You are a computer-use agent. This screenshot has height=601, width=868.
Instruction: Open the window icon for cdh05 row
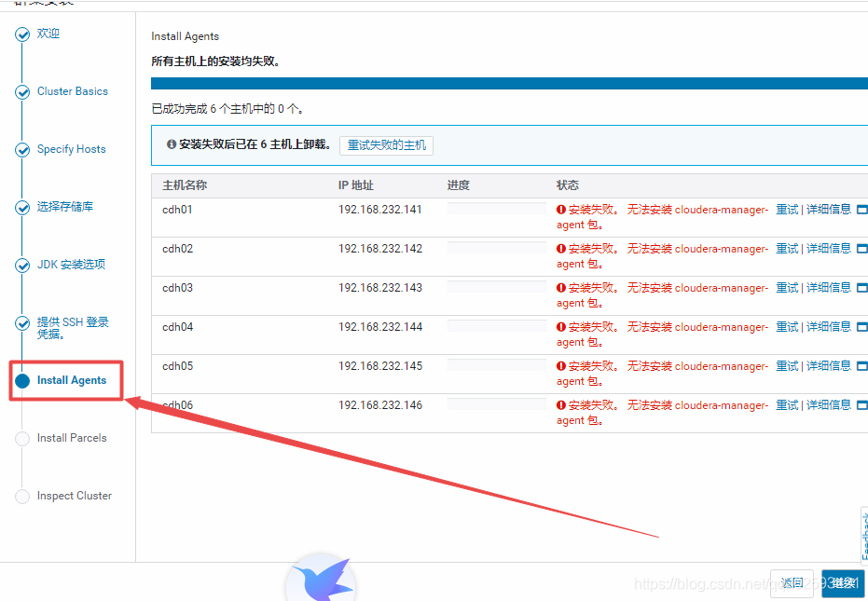pyautogui.click(x=861, y=366)
